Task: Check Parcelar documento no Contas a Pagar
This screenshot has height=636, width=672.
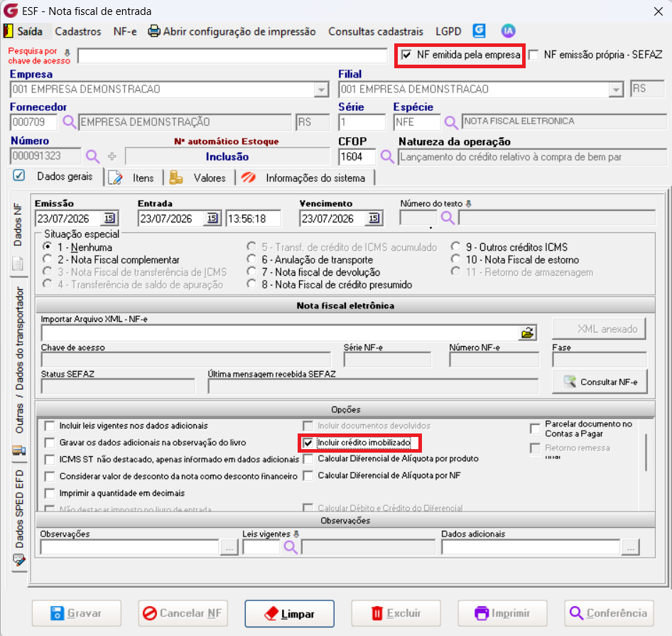Action: click(535, 429)
